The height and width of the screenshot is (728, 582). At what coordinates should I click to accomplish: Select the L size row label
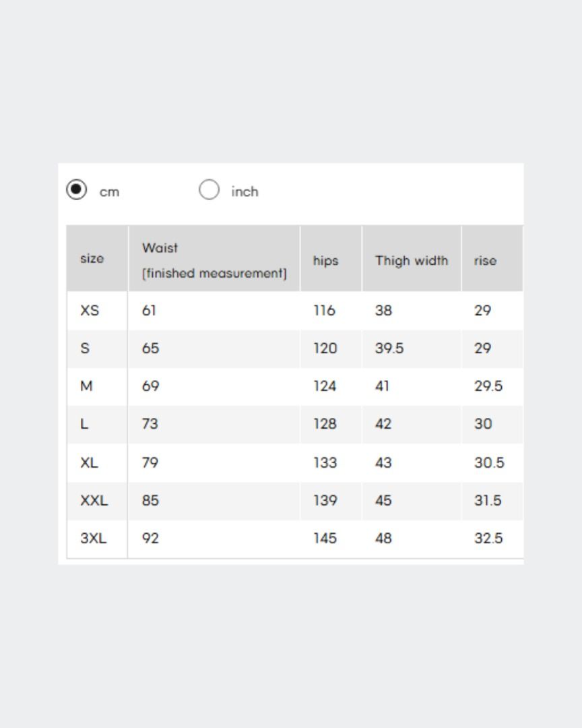[84, 424]
